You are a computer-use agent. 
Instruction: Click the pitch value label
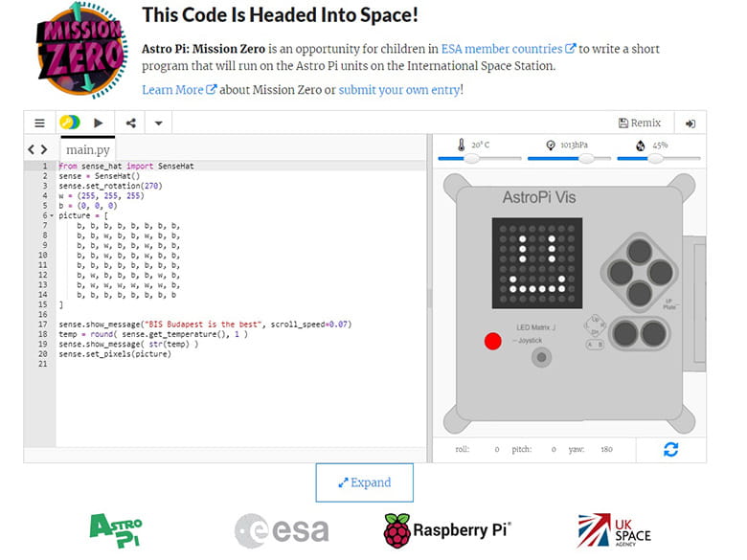click(x=521, y=449)
